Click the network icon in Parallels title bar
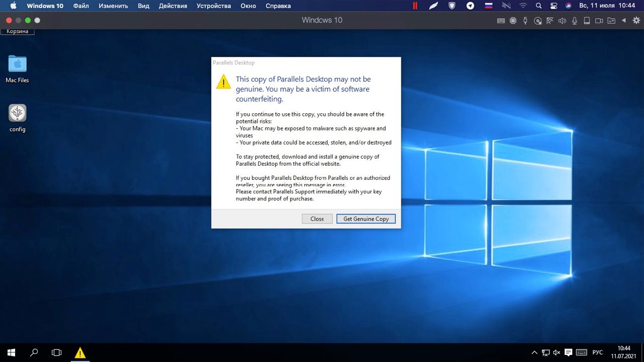Viewport: 644px width, 362px height. click(x=550, y=21)
